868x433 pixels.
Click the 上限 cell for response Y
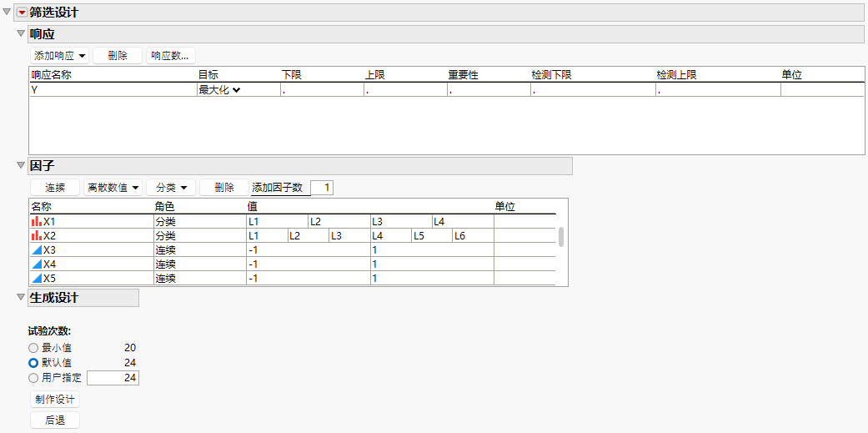coord(405,90)
